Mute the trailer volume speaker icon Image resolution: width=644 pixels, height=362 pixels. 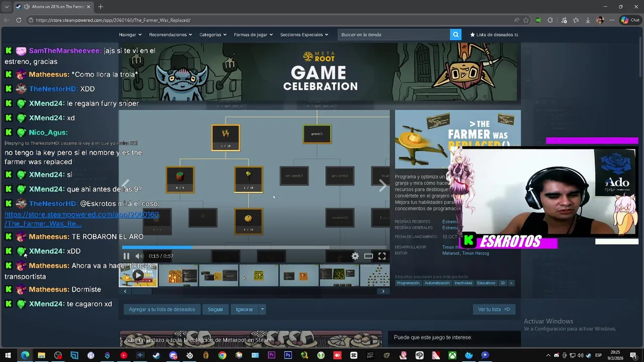(x=139, y=256)
